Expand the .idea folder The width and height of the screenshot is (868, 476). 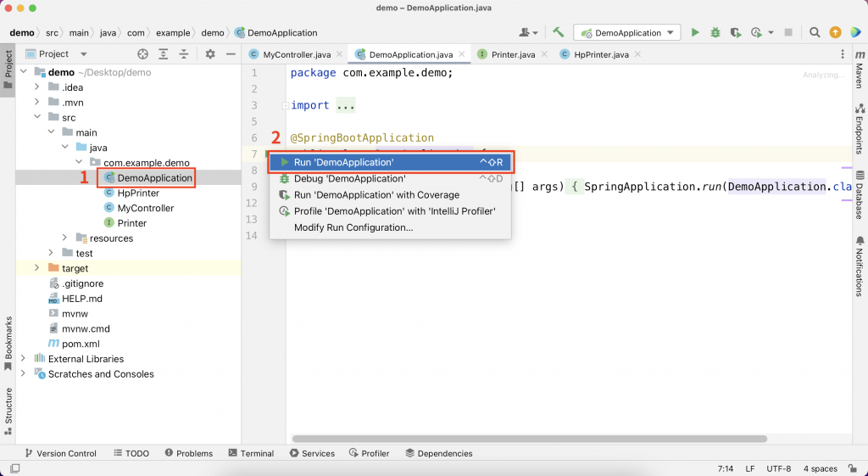point(37,87)
